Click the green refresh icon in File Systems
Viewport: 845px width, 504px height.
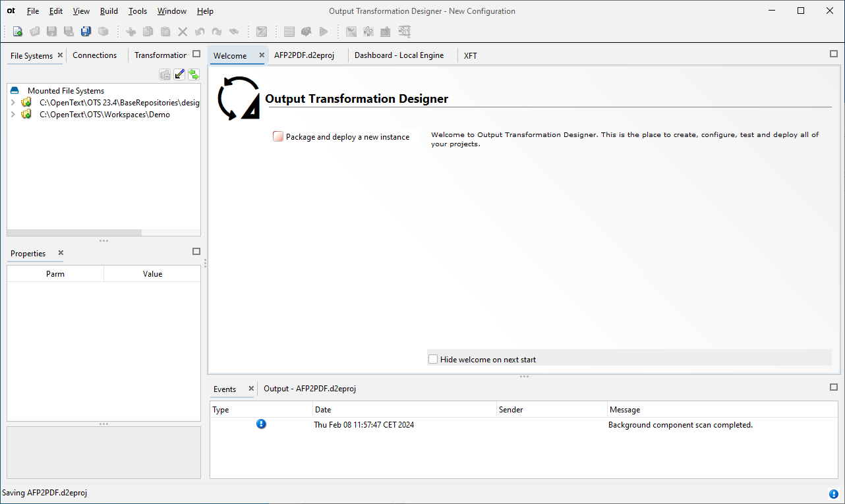[x=194, y=74]
